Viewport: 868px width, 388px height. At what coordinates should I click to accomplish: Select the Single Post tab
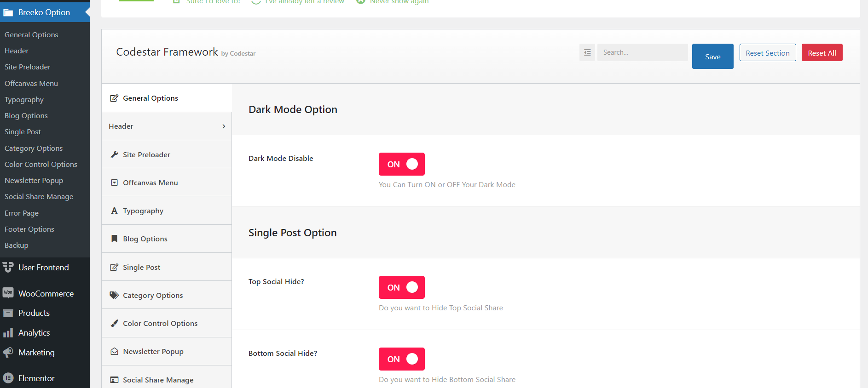[x=141, y=267]
